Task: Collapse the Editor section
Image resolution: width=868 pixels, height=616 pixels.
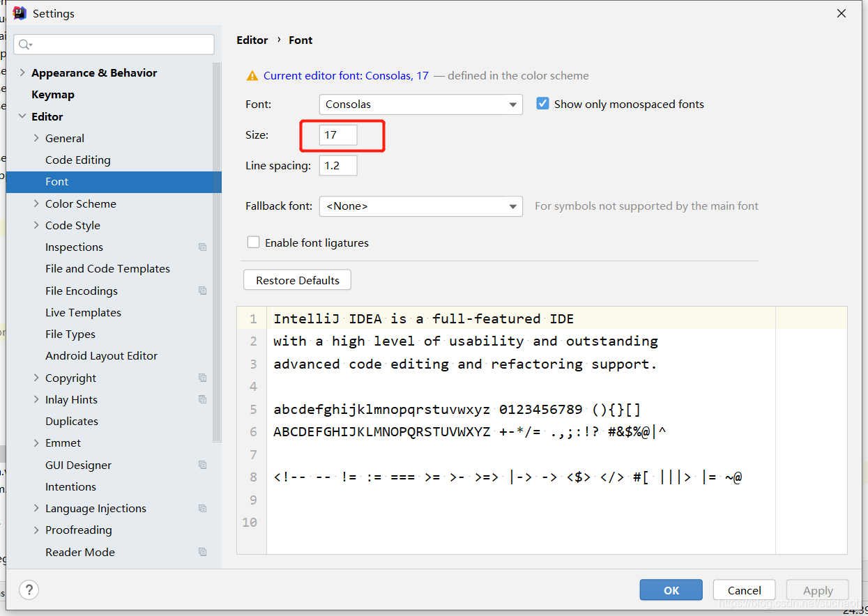Action: [22, 116]
